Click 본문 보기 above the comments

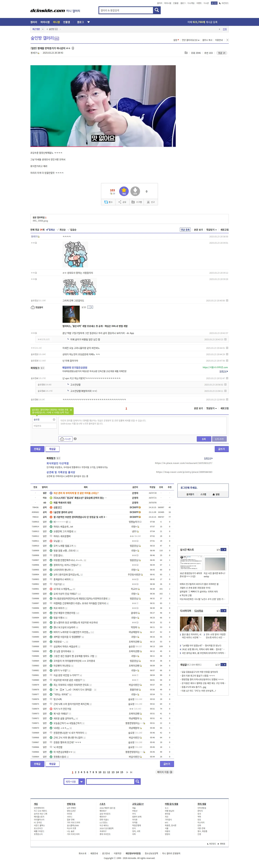198,229
